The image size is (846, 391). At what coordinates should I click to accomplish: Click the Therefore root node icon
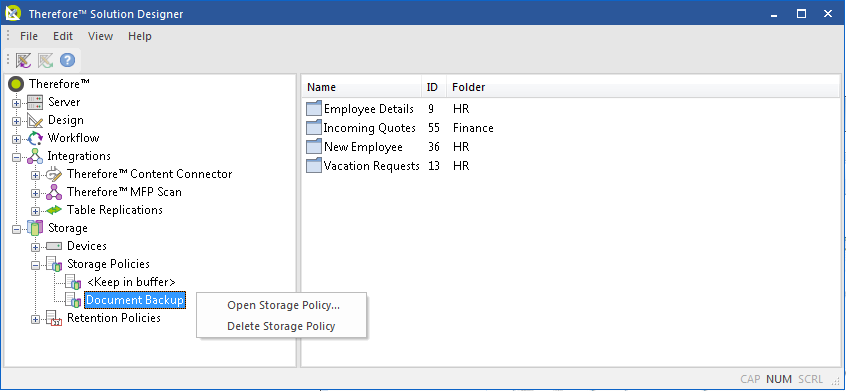pyautogui.click(x=17, y=84)
